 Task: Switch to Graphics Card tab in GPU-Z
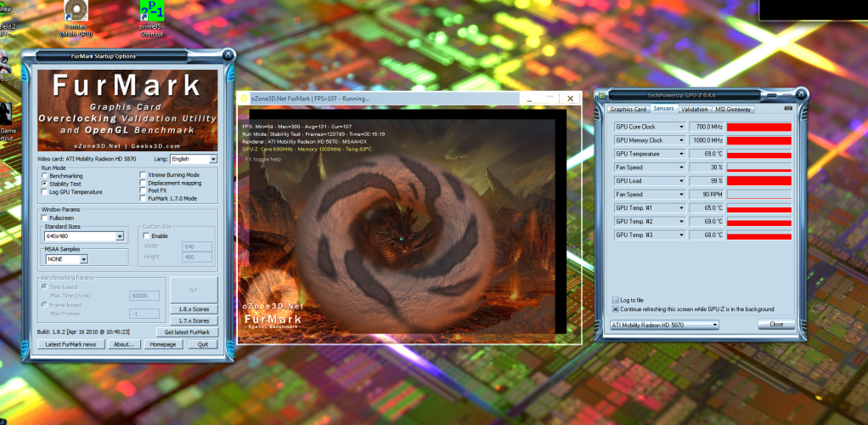628,109
